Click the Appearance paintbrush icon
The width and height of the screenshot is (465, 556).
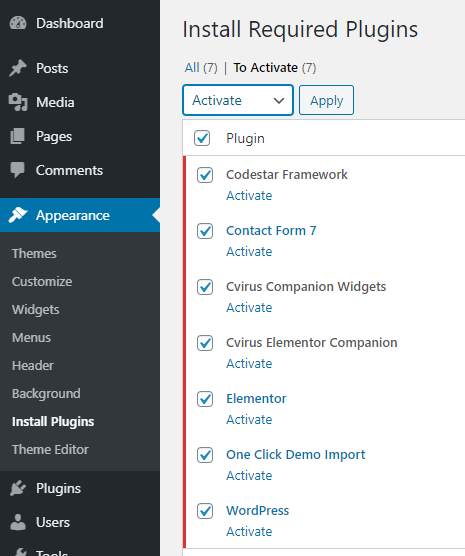pyautogui.click(x=18, y=215)
